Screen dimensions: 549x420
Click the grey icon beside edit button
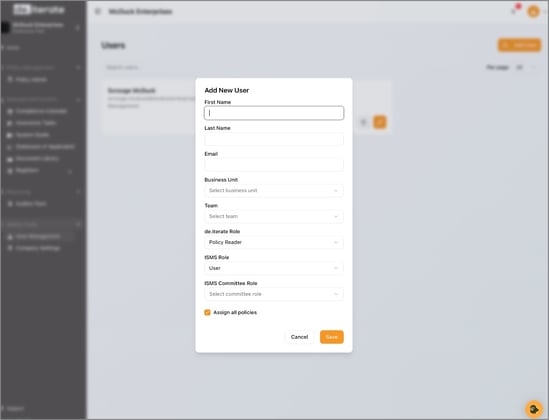[x=363, y=122]
